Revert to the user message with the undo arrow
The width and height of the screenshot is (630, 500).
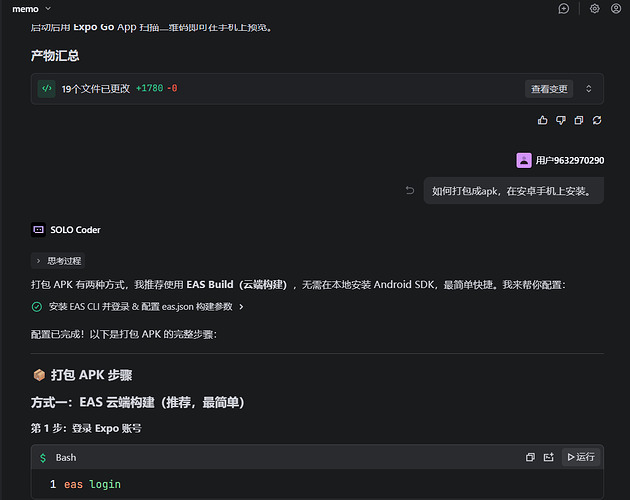click(x=409, y=191)
